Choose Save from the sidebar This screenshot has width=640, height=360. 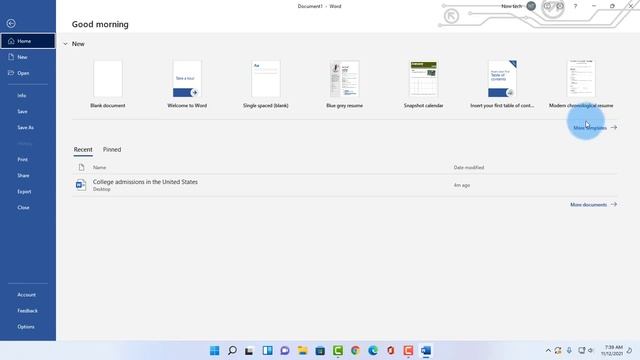click(22, 111)
